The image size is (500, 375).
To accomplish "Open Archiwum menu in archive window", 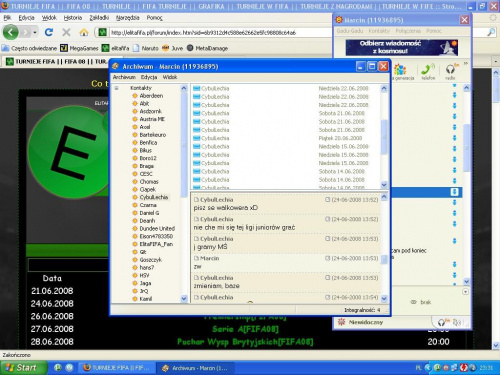I will click(x=124, y=77).
